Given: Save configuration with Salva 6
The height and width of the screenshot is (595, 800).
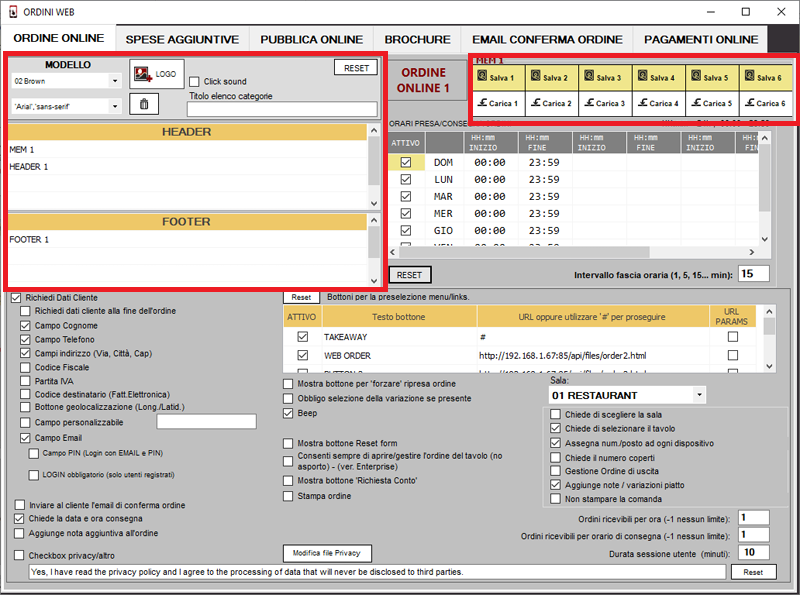Looking at the screenshot, I should pos(765,77).
